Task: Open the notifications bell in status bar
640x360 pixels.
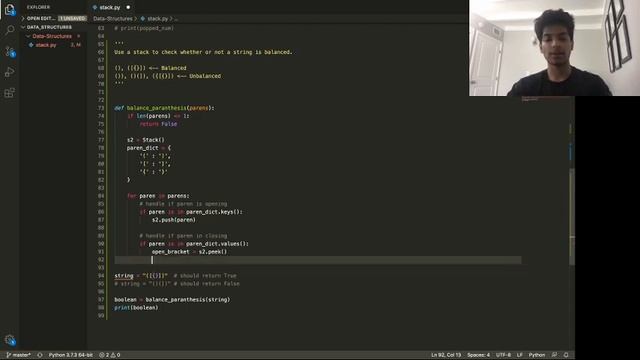Action: pyautogui.click(x=566, y=355)
